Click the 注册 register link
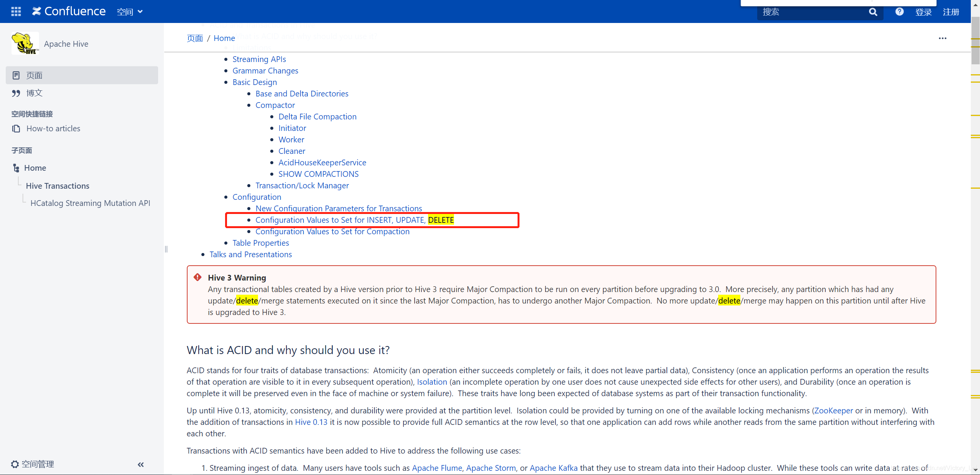The image size is (980, 475). click(951, 12)
